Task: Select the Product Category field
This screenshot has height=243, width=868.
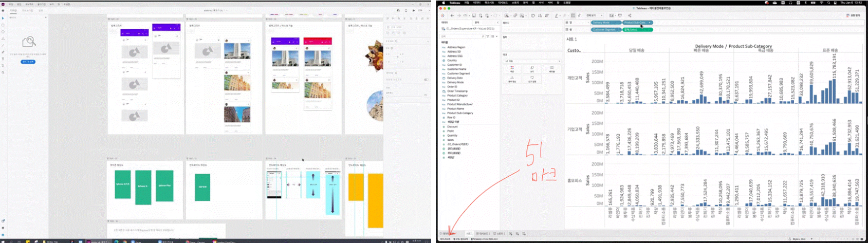Action: point(457,96)
